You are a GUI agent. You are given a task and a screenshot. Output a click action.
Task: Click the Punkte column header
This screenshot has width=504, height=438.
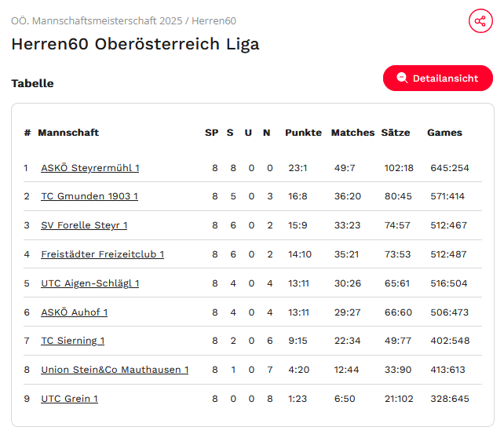click(x=303, y=133)
